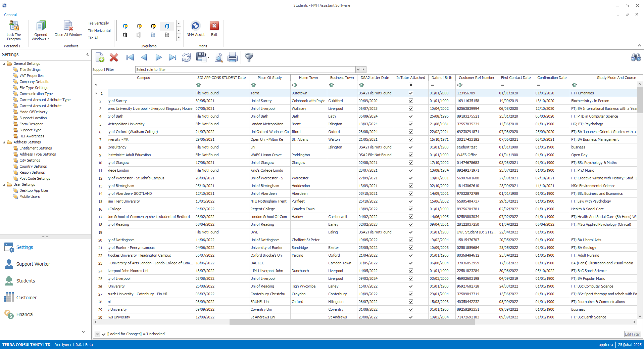Collapse the User Settings tree node
Image resolution: width=644 pixels, height=349 pixels.
tap(4, 184)
